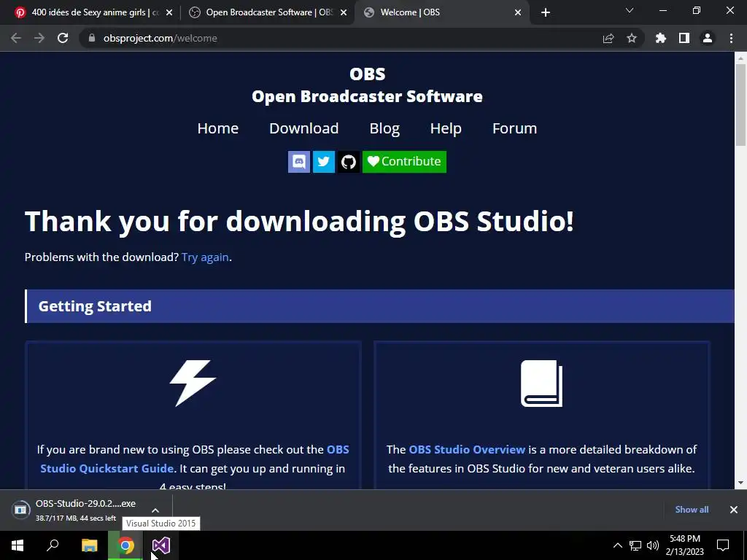Open the Chrome profile icon

[708, 38]
